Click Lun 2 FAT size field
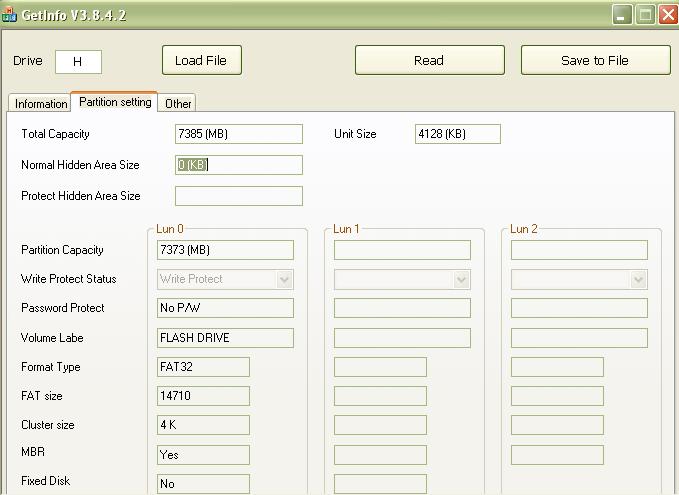This screenshot has height=495, width=679. [557, 396]
